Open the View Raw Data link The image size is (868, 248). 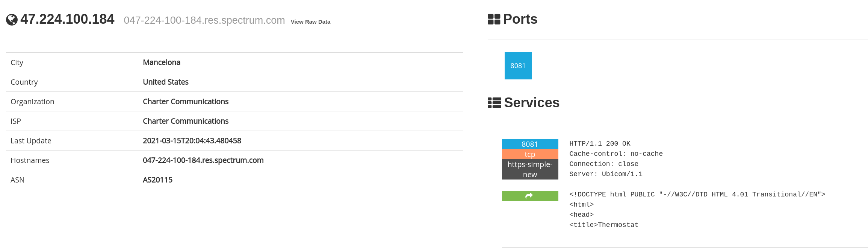pos(310,22)
